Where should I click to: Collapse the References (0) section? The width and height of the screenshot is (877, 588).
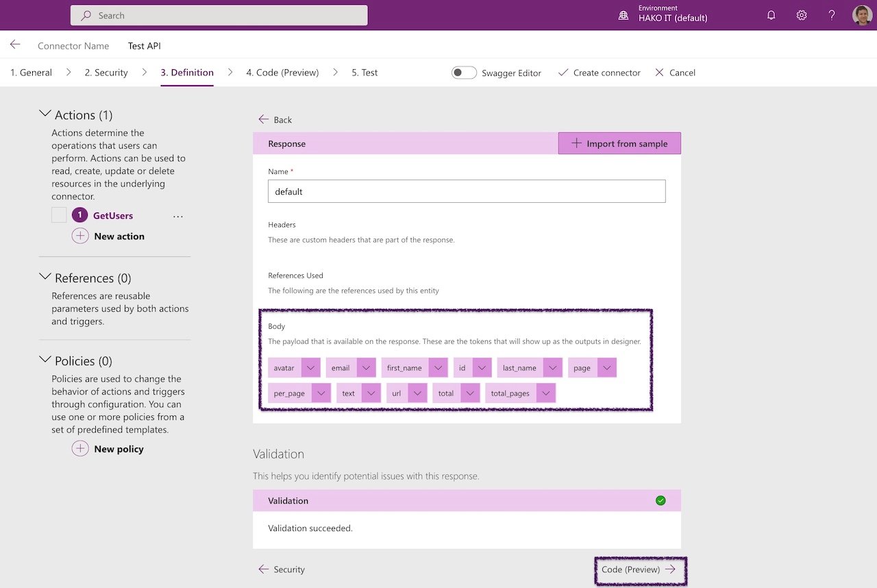pyautogui.click(x=45, y=277)
